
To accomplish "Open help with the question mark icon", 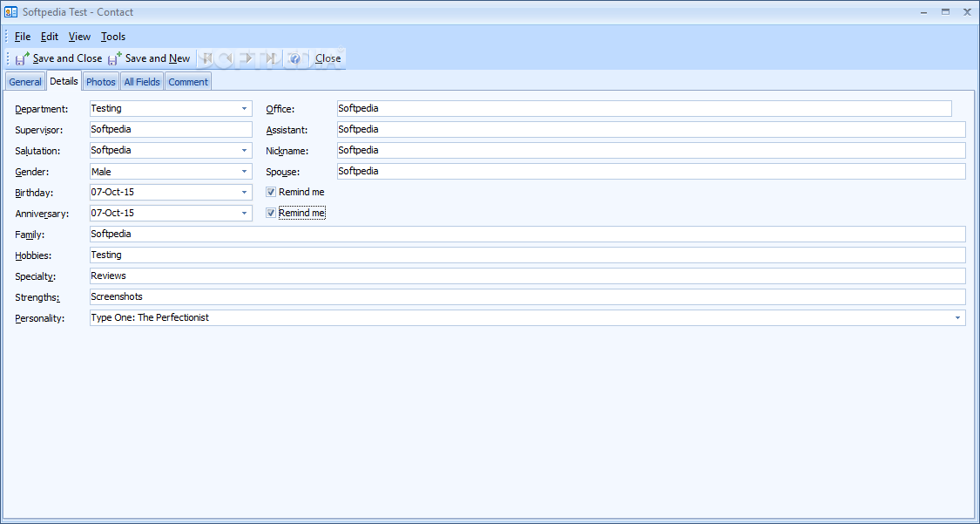I will click(x=295, y=58).
